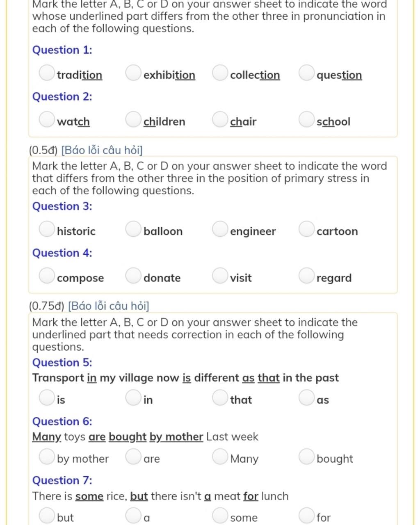Pick 'some' in Question 7
Screen dimensions: 420x525
220,516
